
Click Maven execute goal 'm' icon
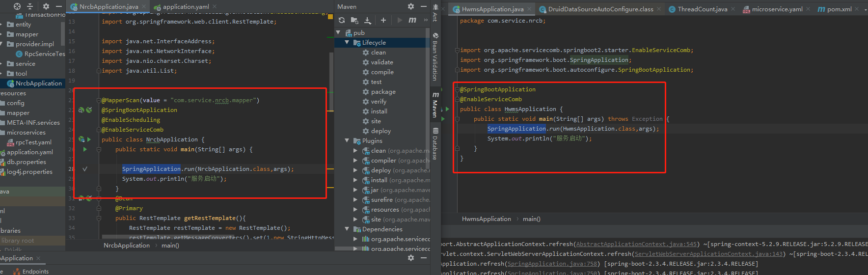click(412, 20)
